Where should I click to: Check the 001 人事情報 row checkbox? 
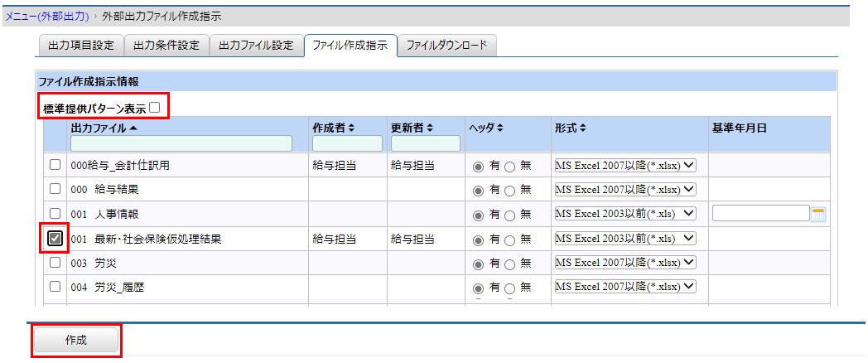pyautogui.click(x=55, y=213)
